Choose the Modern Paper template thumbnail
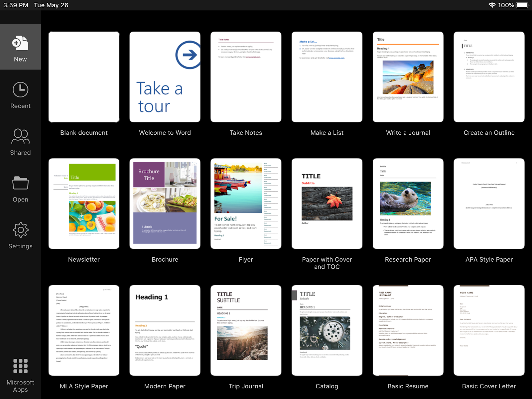532x399 pixels. 165,330
